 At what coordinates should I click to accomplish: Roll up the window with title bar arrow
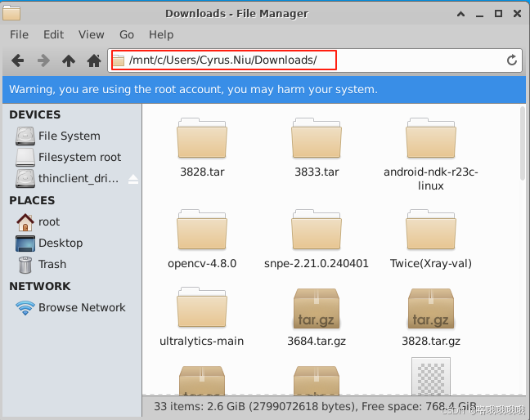pos(460,14)
